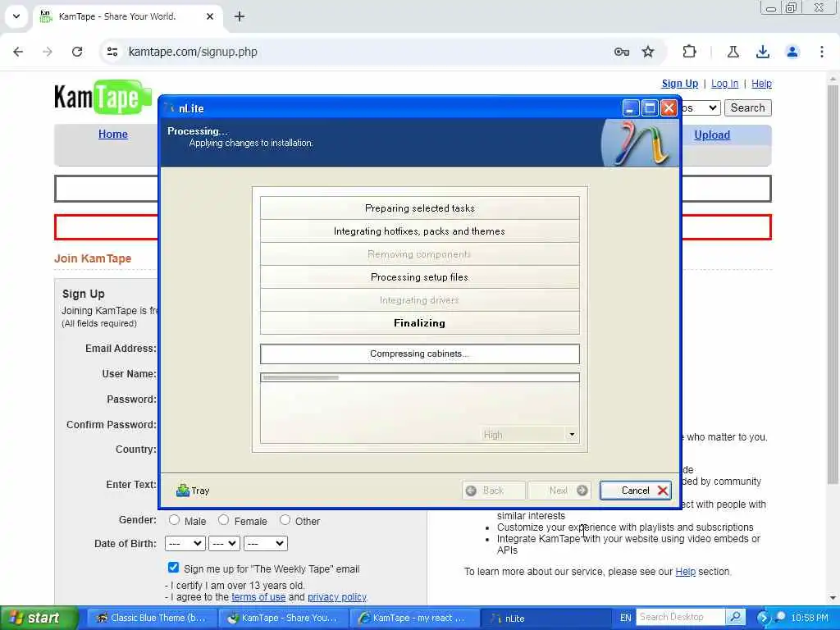Click the EN language indicator
The height and width of the screenshot is (630, 840).
point(625,618)
